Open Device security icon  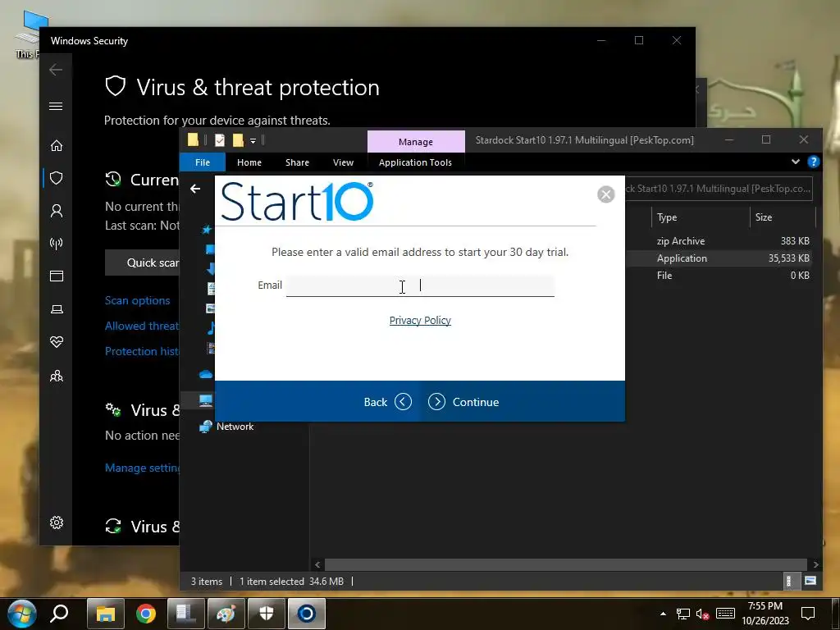pos(57,309)
